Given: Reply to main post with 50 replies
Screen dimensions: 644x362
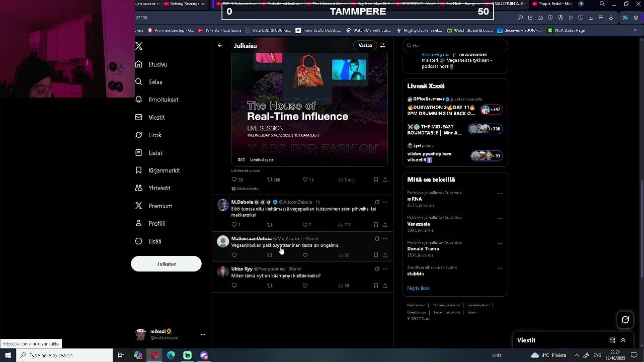Looking at the screenshot, I should click(x=237, y=179).
